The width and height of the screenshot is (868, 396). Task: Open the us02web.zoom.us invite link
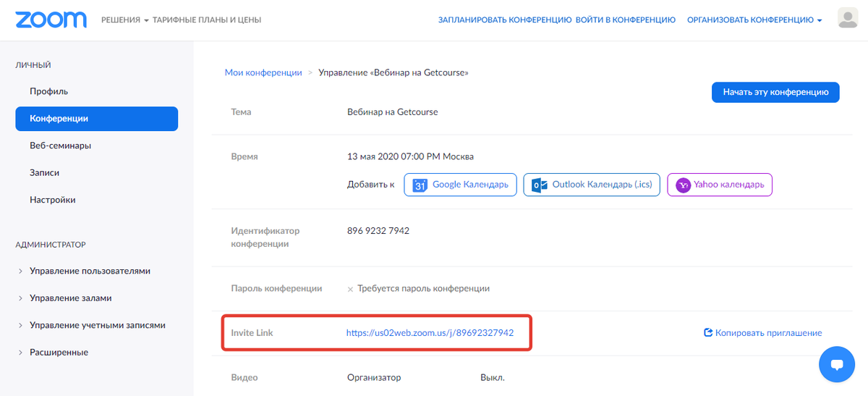coord(430,333)
